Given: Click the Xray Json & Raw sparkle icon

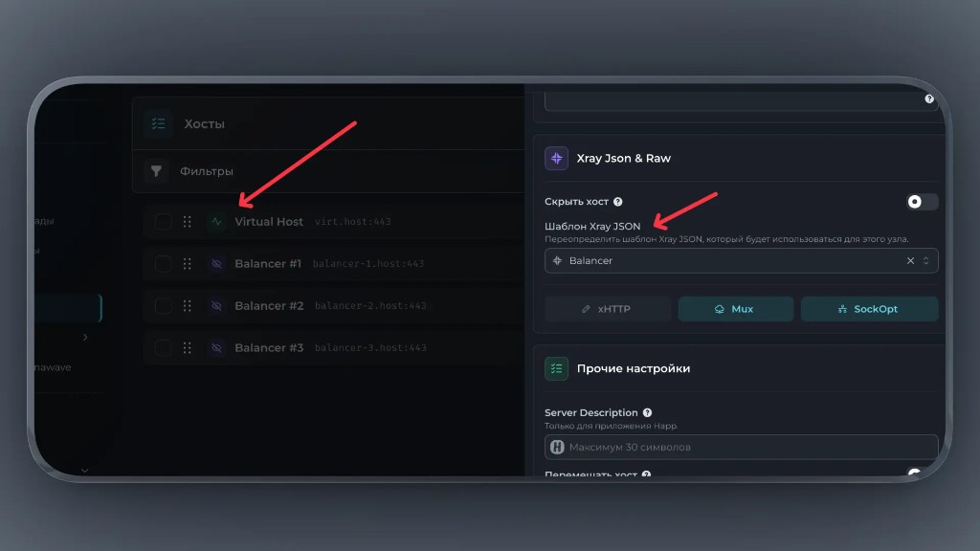Looking at the screenshot, I should [x=556, y=159].
